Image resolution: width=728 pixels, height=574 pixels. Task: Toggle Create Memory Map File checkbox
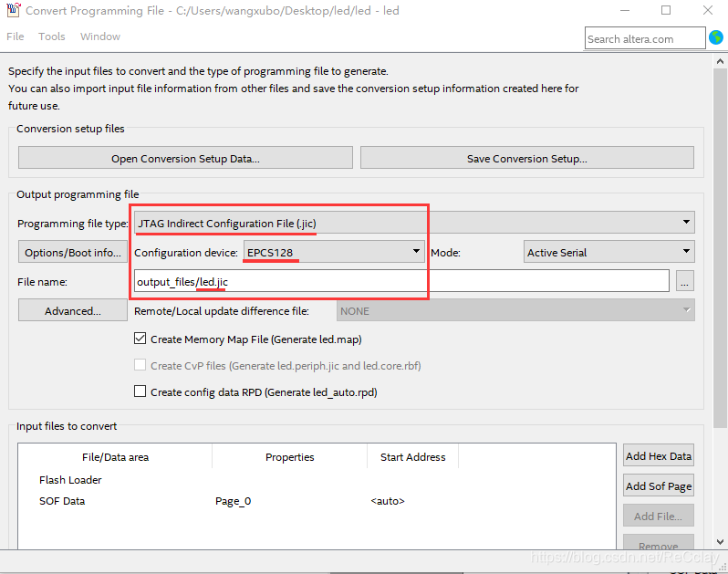coord(140,339)
